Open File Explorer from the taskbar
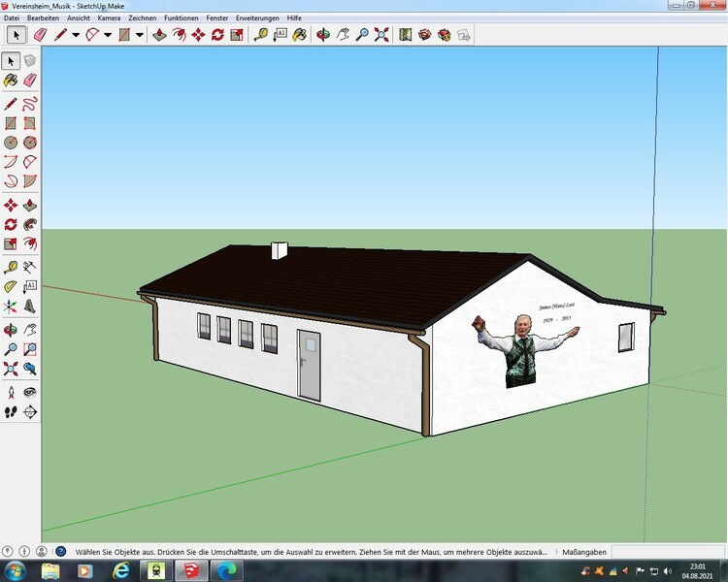Image resolution: width=728 pixels, height=582 pixels. tap(50, 570)
